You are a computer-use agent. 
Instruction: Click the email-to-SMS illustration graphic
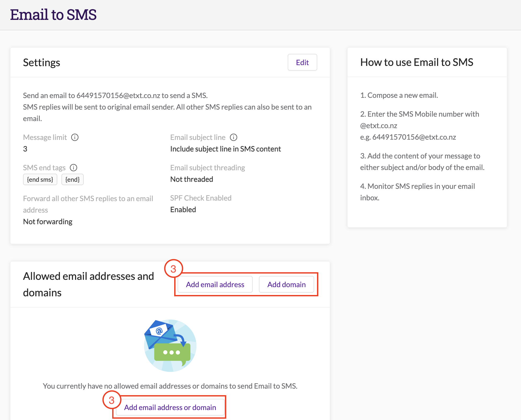click(170, 345)
